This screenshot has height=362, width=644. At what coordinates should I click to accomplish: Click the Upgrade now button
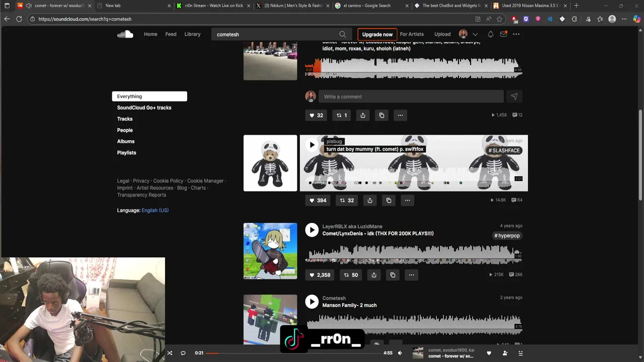pyautogui.click(x=377, y=34)
